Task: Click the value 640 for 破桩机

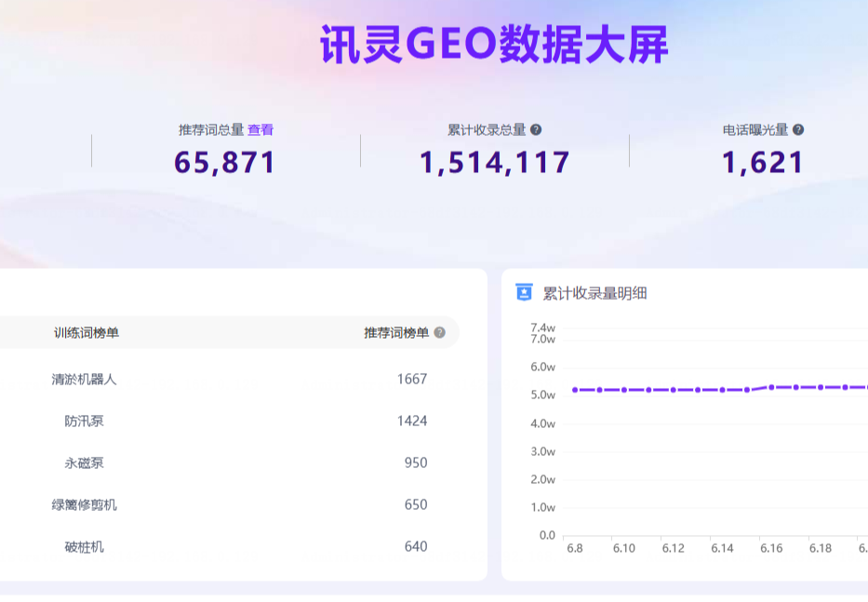Action: coord(416,546)
